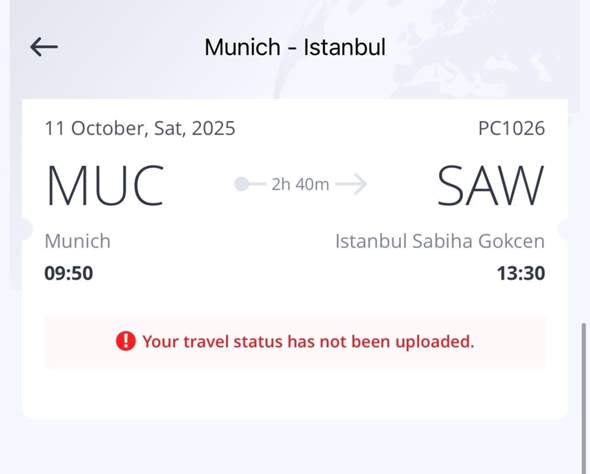The width and height of the screenshot is (590, 474).
Task: Click the MUC airport code
Action: pos(105,185)
